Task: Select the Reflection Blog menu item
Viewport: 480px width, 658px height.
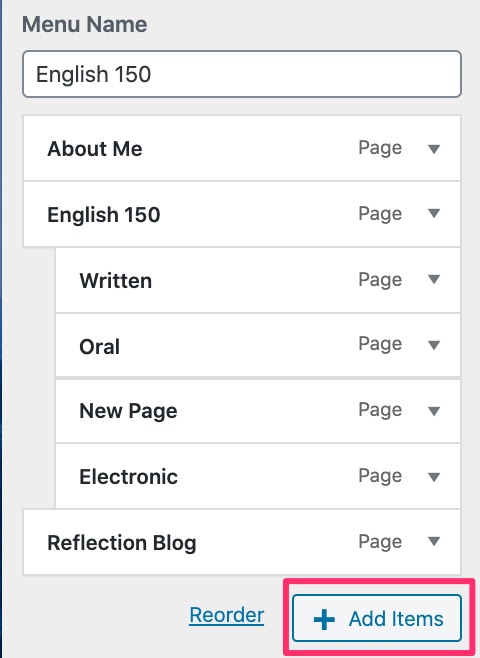Action: pyautogui.click(x=242, y=542)
